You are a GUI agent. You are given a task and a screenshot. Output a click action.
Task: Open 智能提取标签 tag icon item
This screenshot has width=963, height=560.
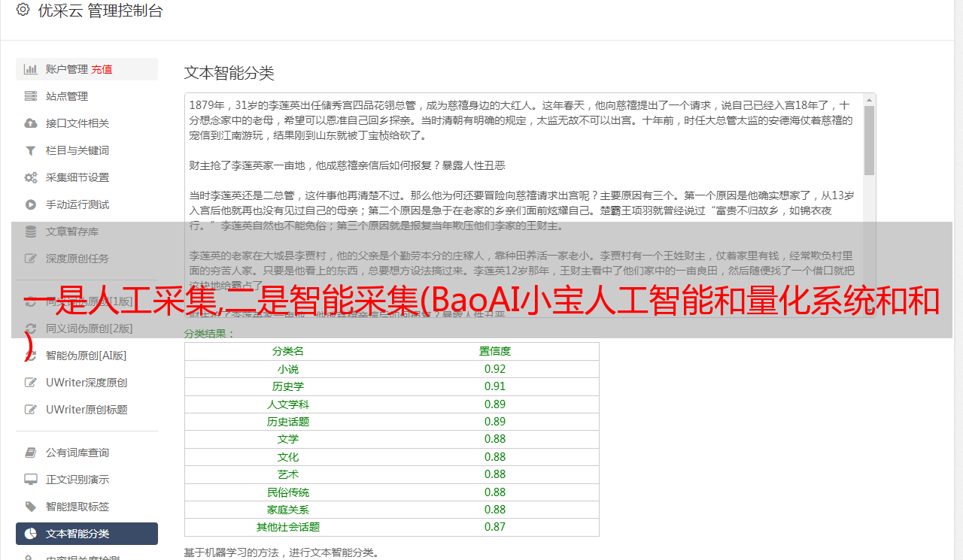(x=87, y=507)
